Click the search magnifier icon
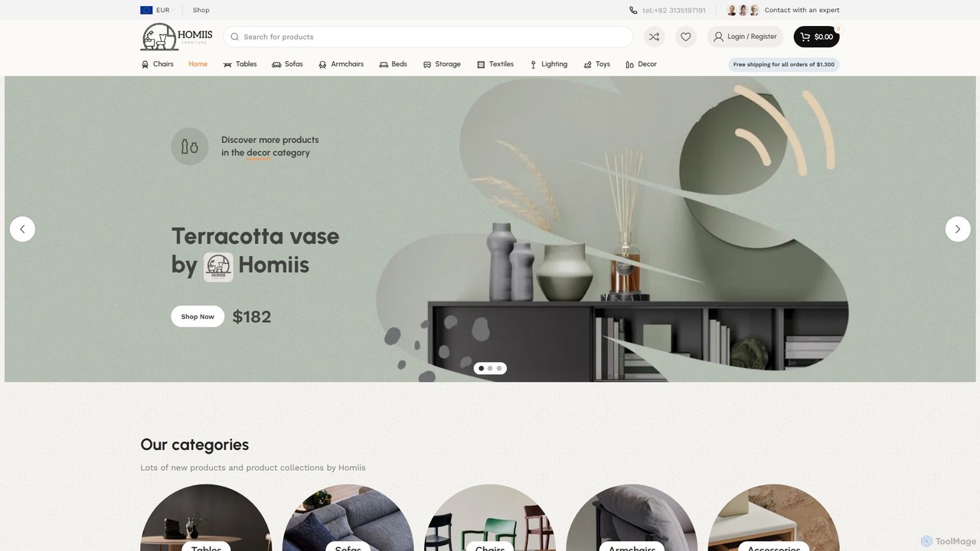The height and width of the screenshot is (551, 980). 235,37
